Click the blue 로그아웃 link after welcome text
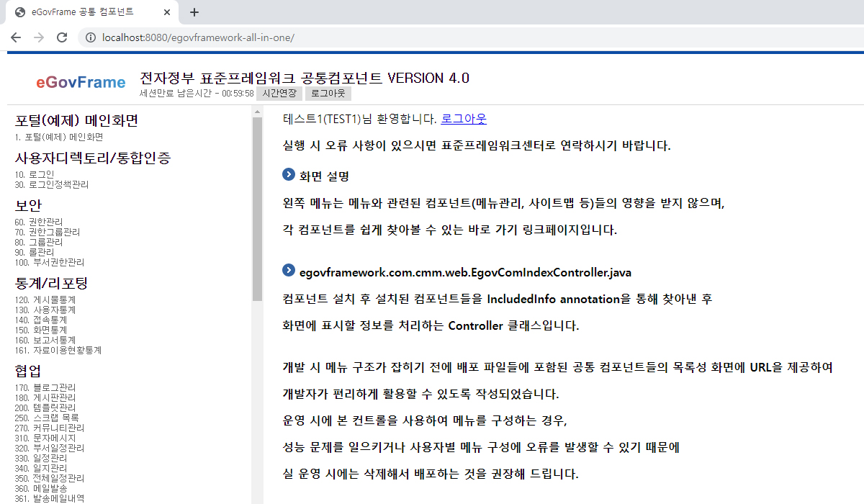 (x=464, y=119)
